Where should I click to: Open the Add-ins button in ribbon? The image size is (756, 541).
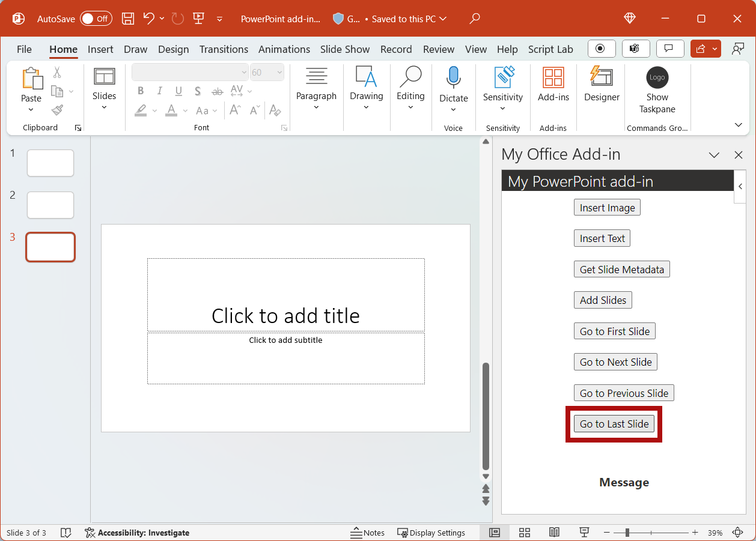[x=553, y=84]
